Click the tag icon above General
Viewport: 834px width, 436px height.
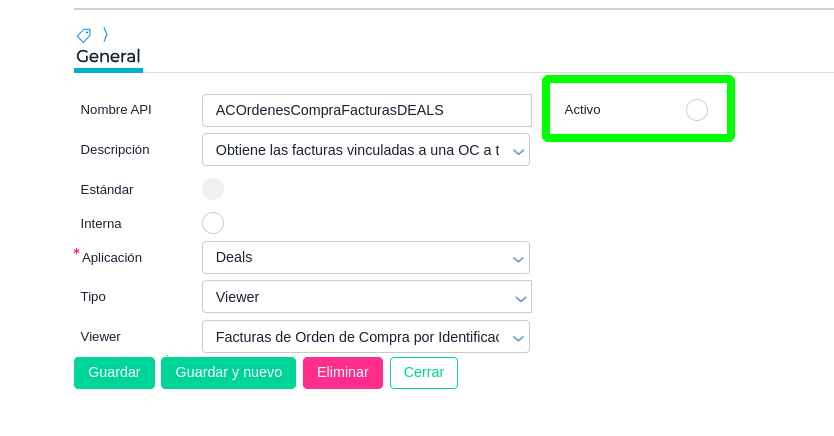pos(84,35)
